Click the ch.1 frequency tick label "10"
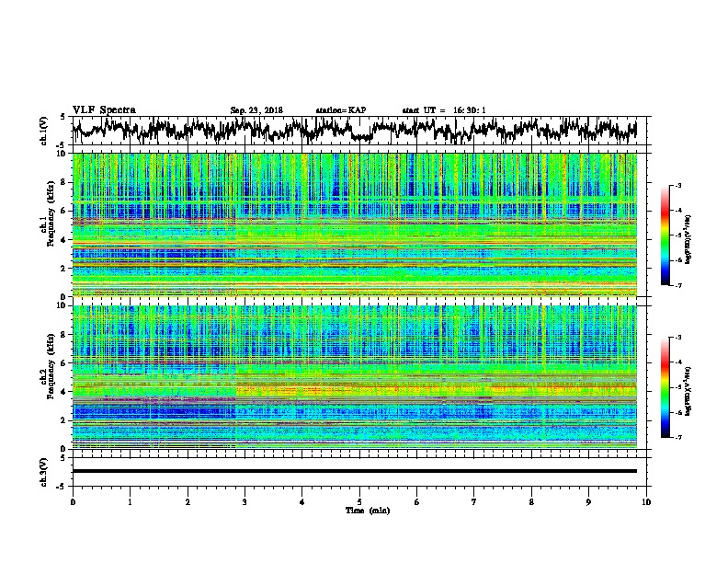 [62, 154]
